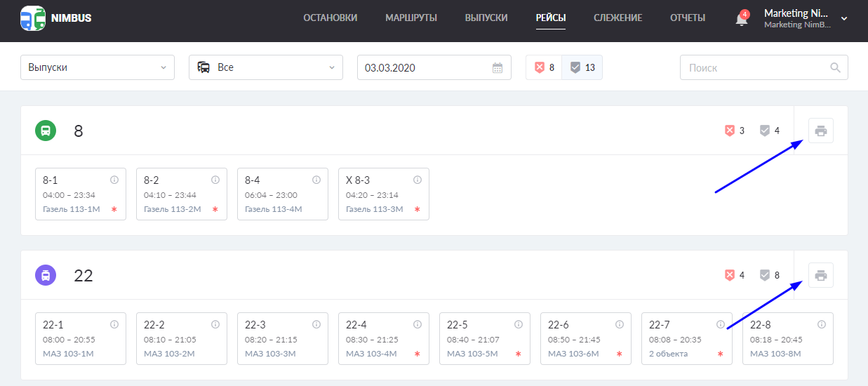Open trip card 22-8
Viewport: 868px width, 386px height.
[788, 339]
